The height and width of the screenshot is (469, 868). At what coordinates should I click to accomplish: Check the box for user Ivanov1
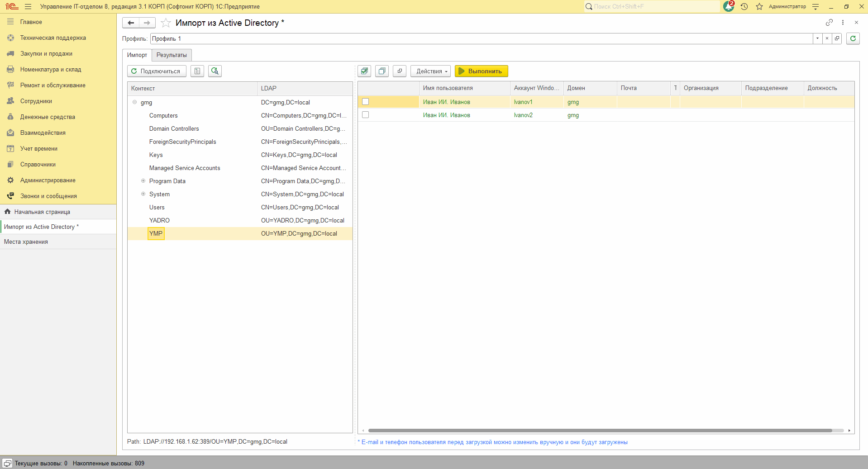click(x=366, y=102)
